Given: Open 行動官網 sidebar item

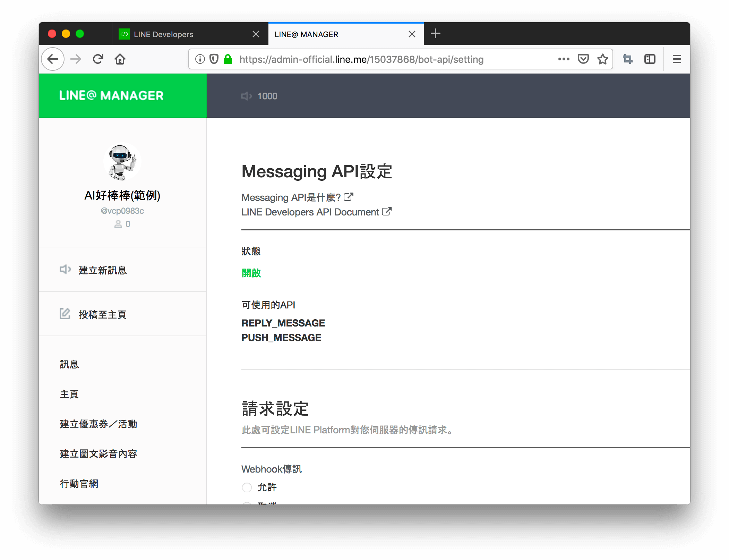Looking at the screenshot, I should coord(79,484).
